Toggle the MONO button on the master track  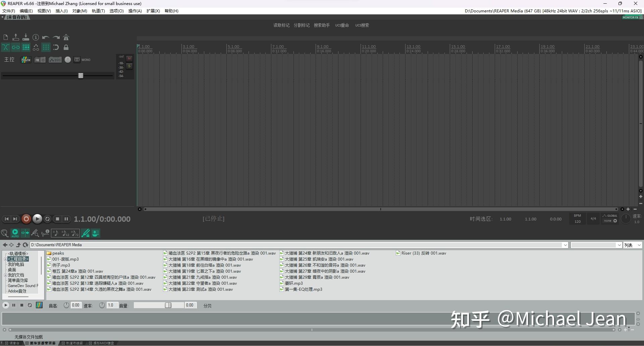click(x=77, y=60)
